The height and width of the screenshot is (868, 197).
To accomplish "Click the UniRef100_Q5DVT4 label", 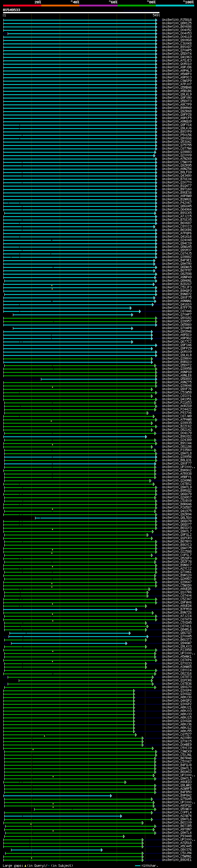I will [x=177, y=54].
